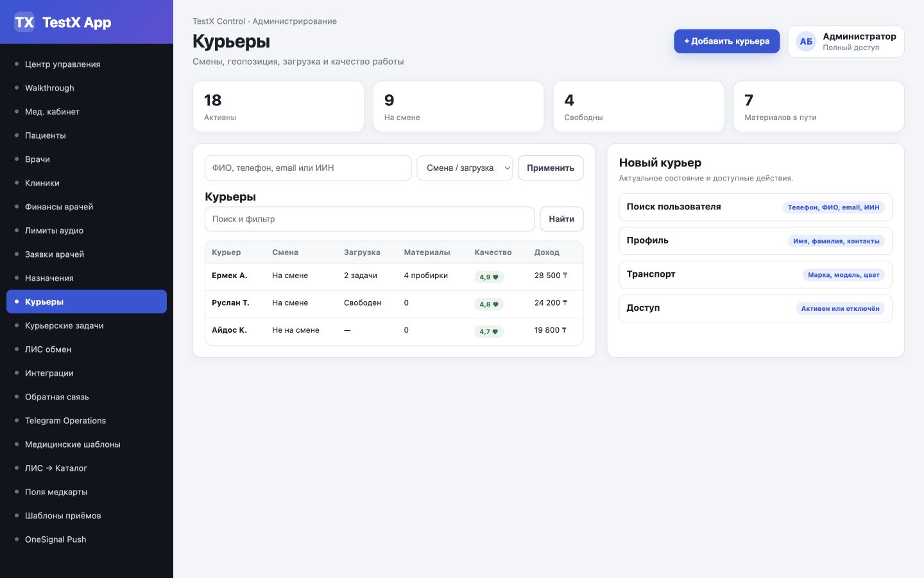Image resolution: width=924 pixels, height=578 pixels.
Task: Go to ЛИС обмен
Action: pos(87,349)
